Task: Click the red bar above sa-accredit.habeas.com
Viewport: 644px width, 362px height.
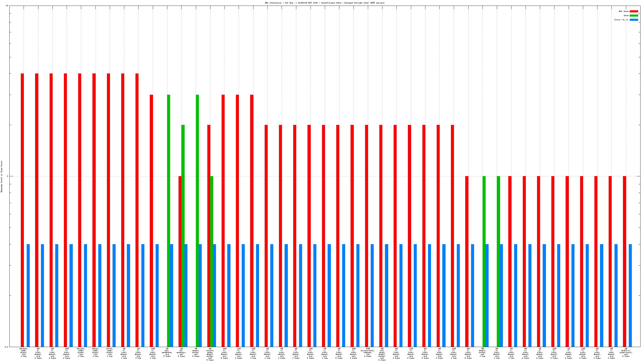Action: (x=366, y=225)
